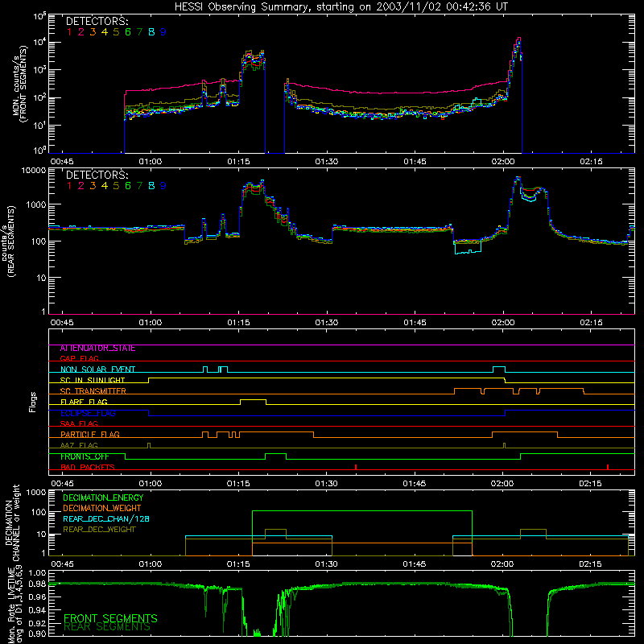This screenshot has height=644, width=644.
Task: Click the DECIMATION CHANNEL or weight axis title
Action: pyautogui.click(x=12, y=522)
